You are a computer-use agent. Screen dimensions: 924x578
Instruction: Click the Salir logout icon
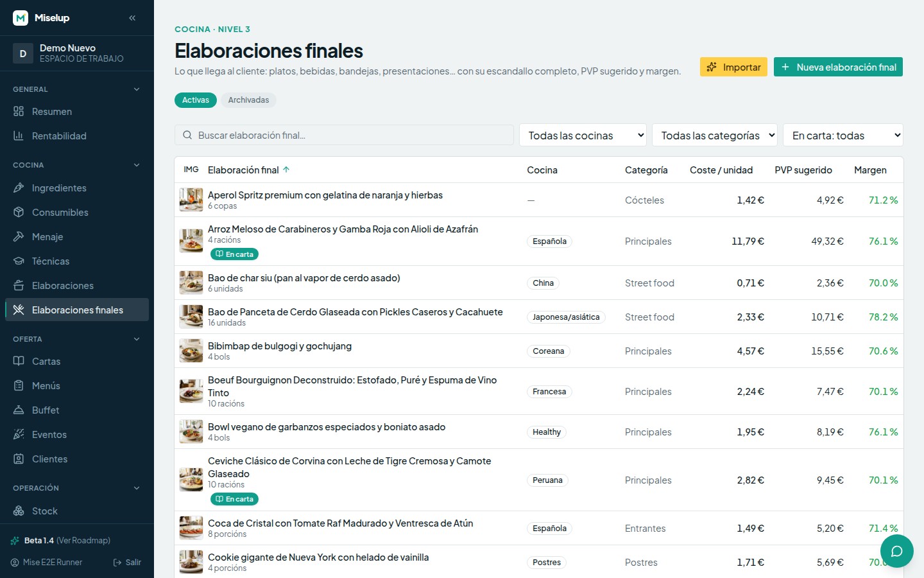[117, 562]
